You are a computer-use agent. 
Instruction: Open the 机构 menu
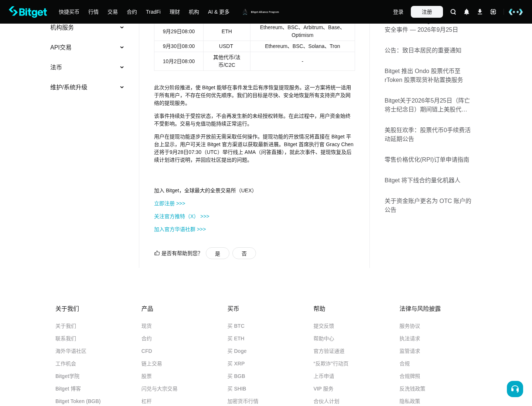[x=194, y=12]
